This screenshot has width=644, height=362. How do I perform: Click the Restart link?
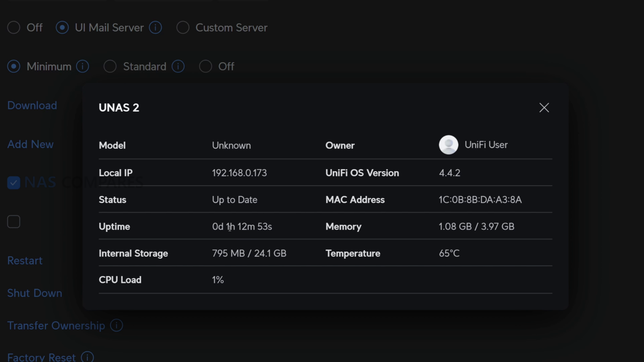(x=25, y=261)
